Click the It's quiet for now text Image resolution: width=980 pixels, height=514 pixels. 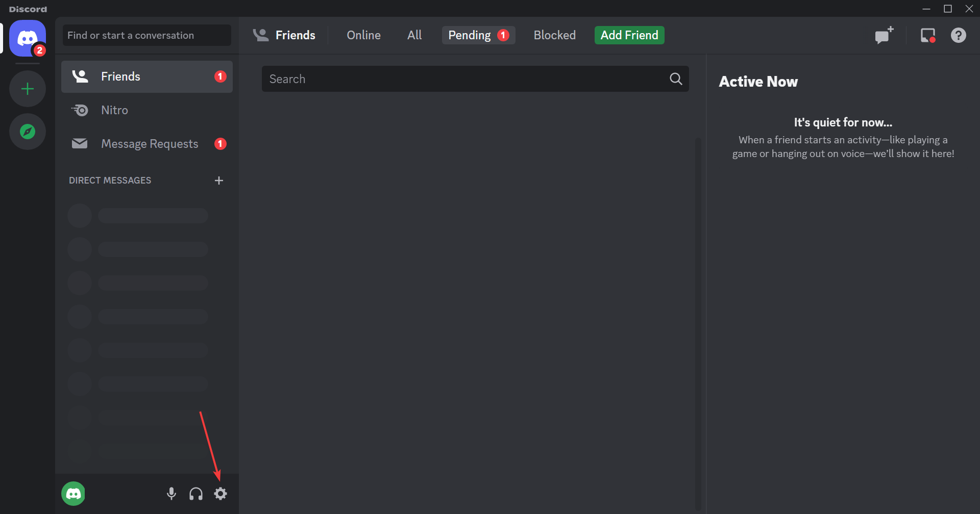pos(843,122)
